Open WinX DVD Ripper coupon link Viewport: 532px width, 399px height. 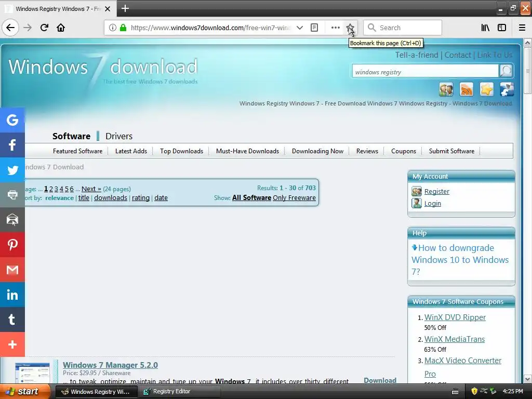pyautogui.click(x=455, y=317)
